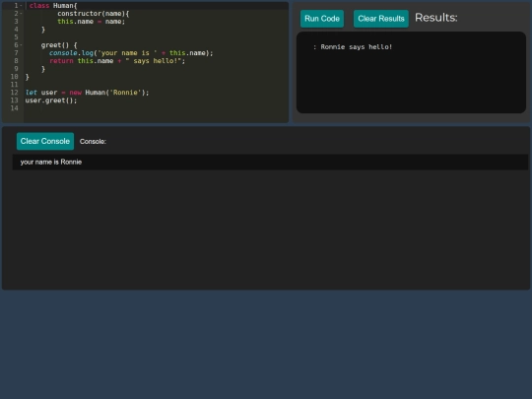532x399 pixels.
Task: Collapse the greet() fold arrow on line 6
Action: coord(21,45)
